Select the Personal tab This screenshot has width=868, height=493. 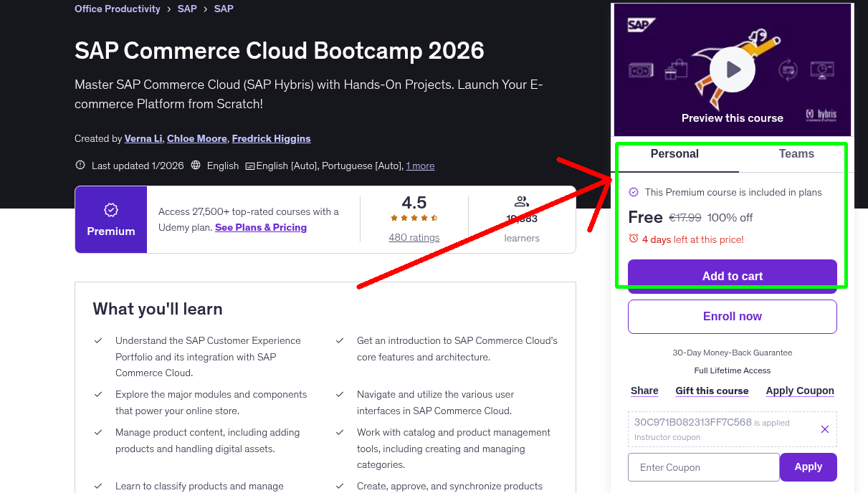click(674, 153)
